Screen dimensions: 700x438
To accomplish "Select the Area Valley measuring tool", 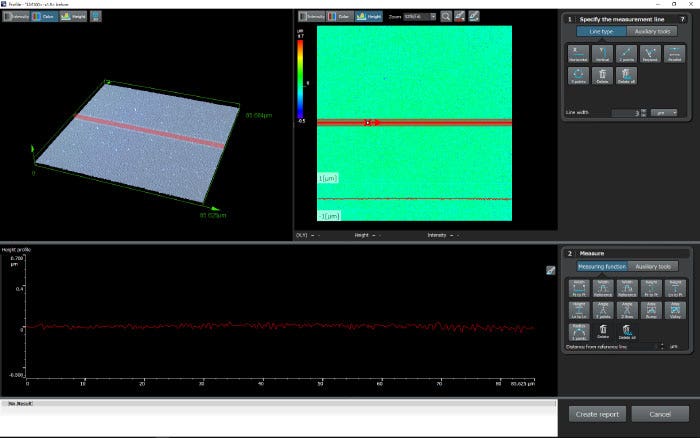I will [x=675, y=310].
